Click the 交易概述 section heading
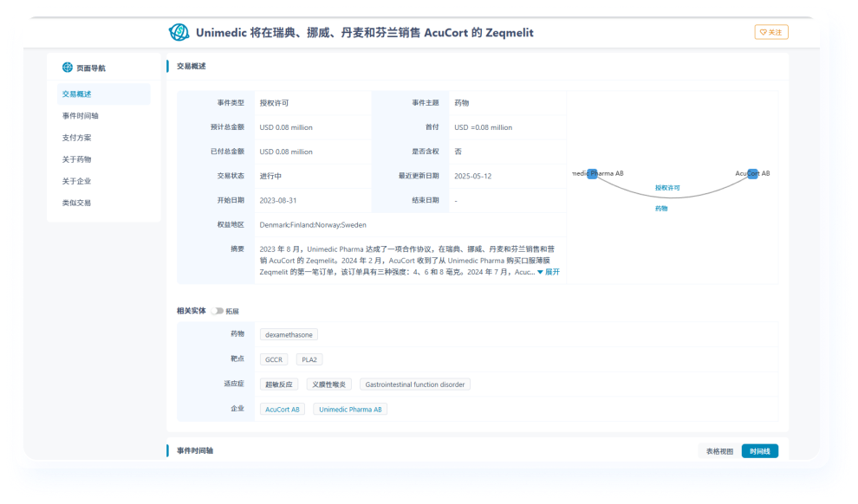This screenshot has width=858, height=504. 191,66
